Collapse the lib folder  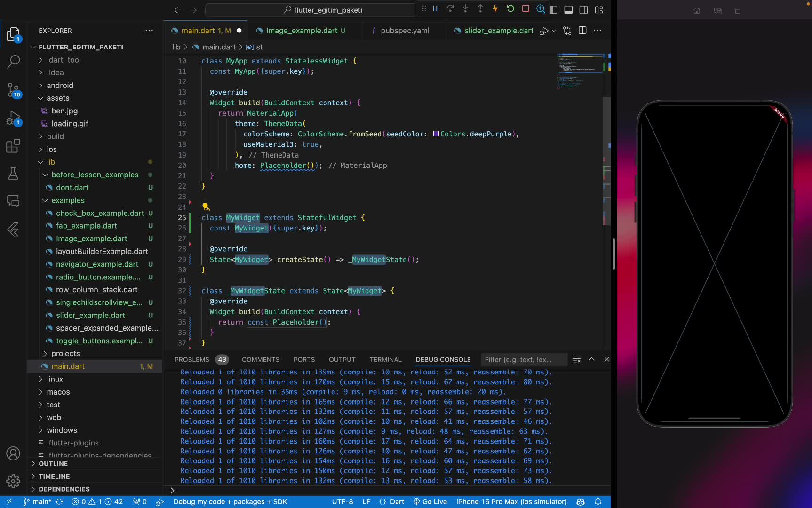[51, 162]
